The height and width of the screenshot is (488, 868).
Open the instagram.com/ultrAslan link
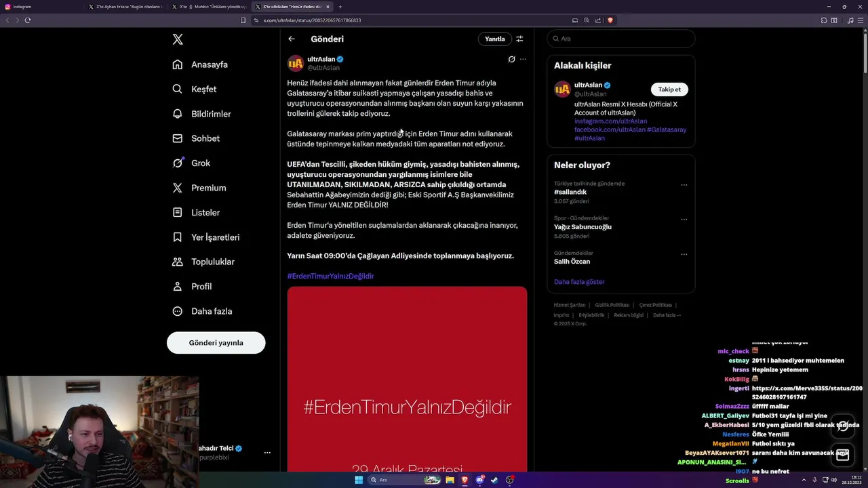[x=610, y=121]
